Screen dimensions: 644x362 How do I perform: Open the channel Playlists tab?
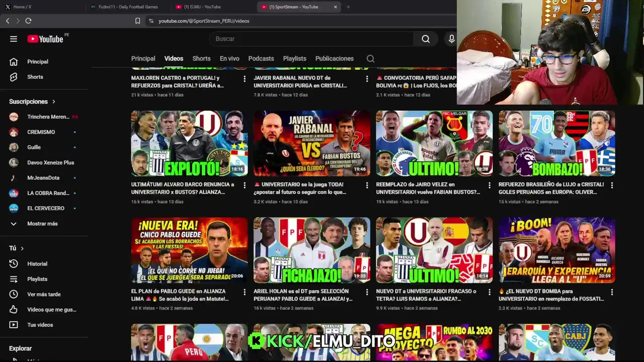(295, 59)
